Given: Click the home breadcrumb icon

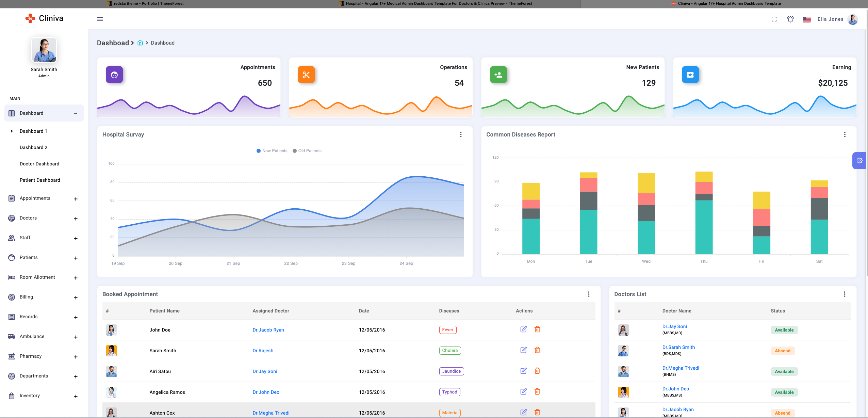Looking at the screenshot, I should coord(140,43).
